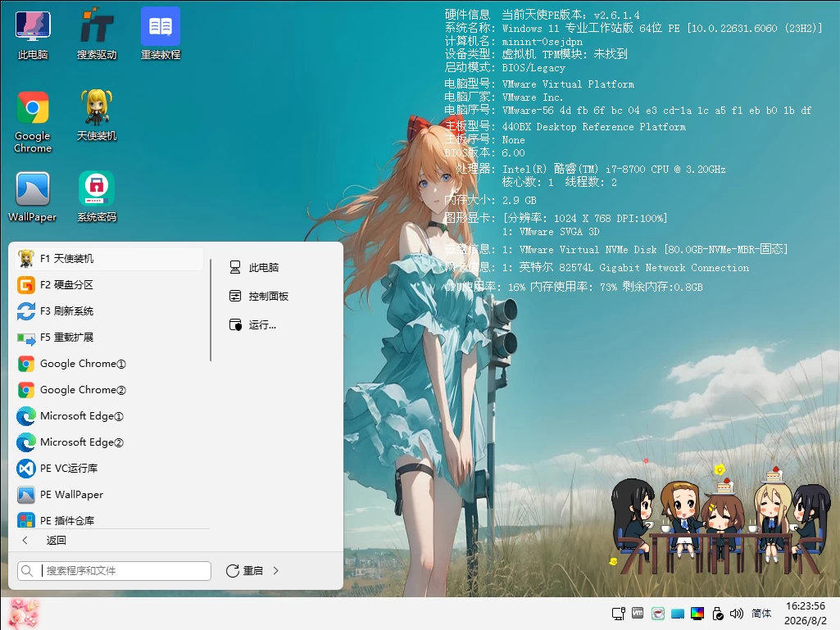Screen dimensions: 840x630
Task: Expand the power options arrow beside 重启
Action: tap(276, 571)
